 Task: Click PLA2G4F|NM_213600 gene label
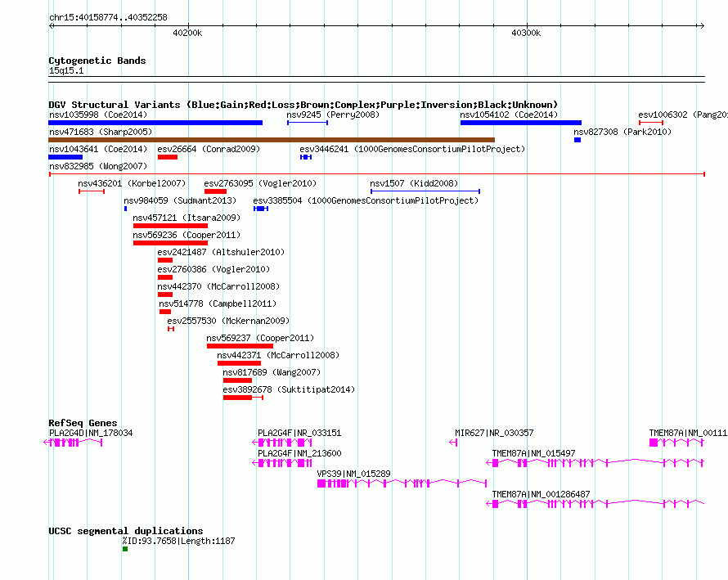pos(299,454)
